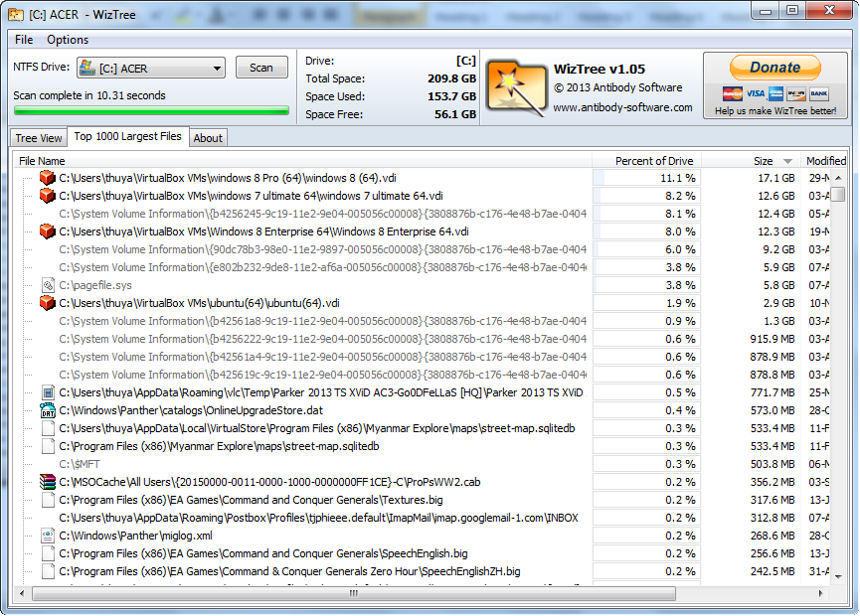Click the 8.2 % percent bar
The width and height of the screenshot is (860, 616).
(646, 196)
